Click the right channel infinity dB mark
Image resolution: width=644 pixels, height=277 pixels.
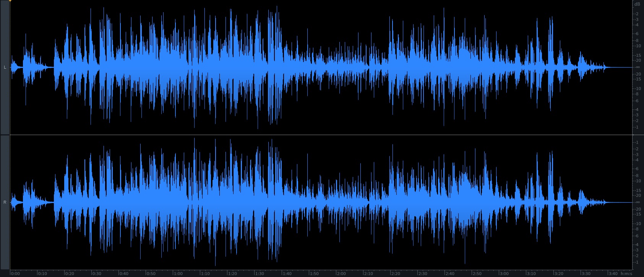pos(637,202)
